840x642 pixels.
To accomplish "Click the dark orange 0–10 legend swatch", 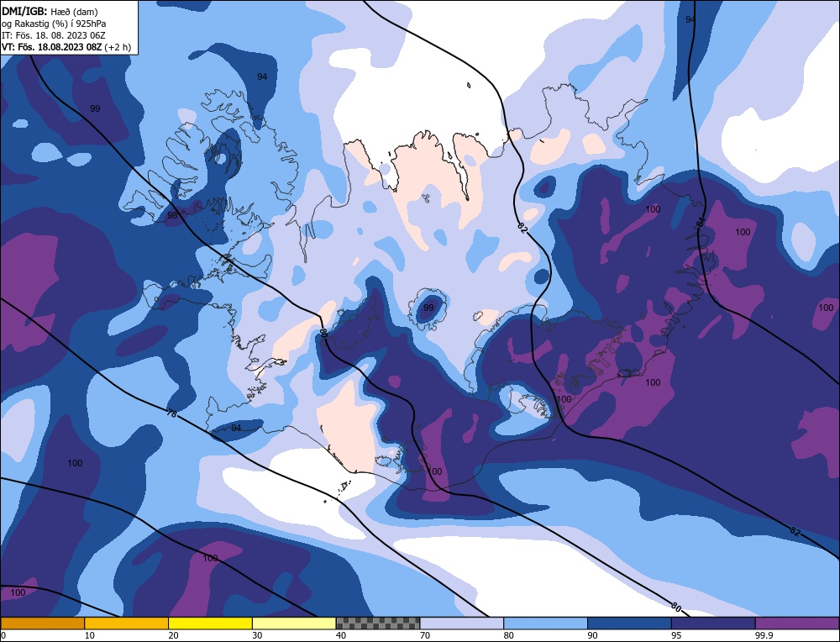I will pos(42,623).
